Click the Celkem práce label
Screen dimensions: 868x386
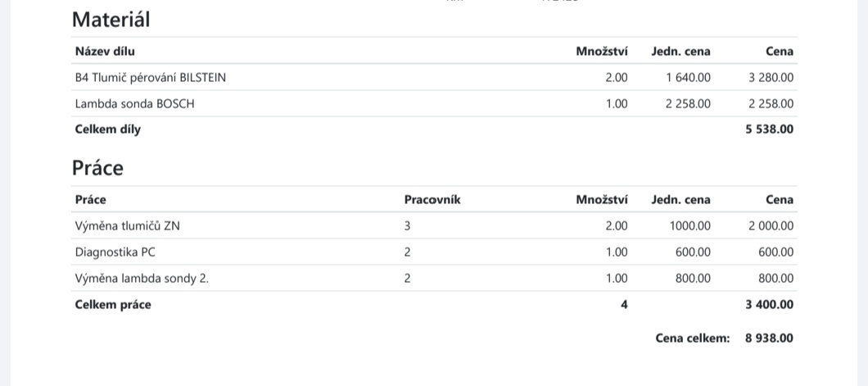click(x=113, y=305)
